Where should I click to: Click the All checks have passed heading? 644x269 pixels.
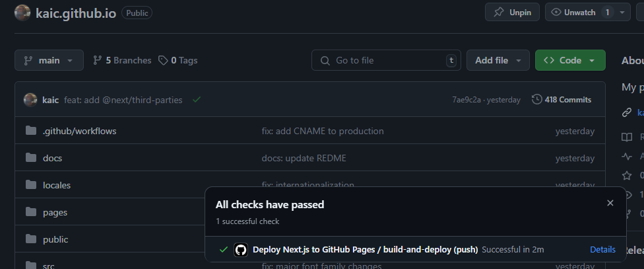coord(270,204)
